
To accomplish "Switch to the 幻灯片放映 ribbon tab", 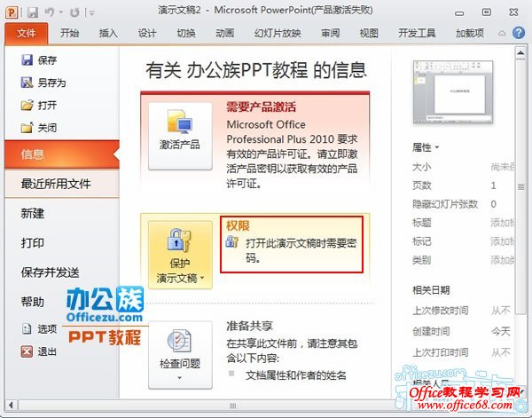I will tap(278, 33).
